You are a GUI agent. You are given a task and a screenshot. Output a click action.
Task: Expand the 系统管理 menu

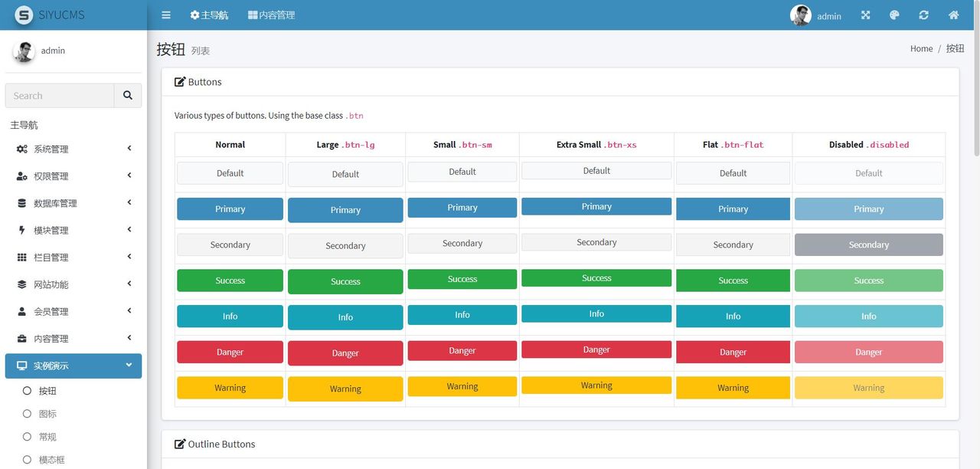[73, 149]
